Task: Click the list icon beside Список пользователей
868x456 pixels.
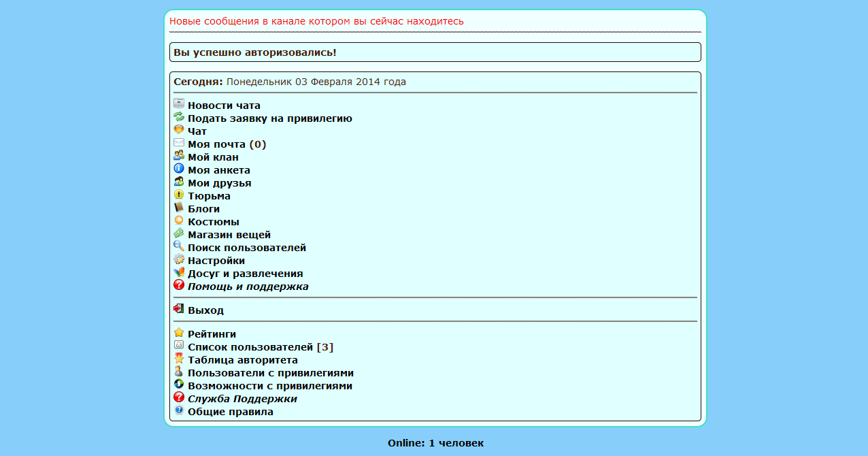Action: [179, 345]
